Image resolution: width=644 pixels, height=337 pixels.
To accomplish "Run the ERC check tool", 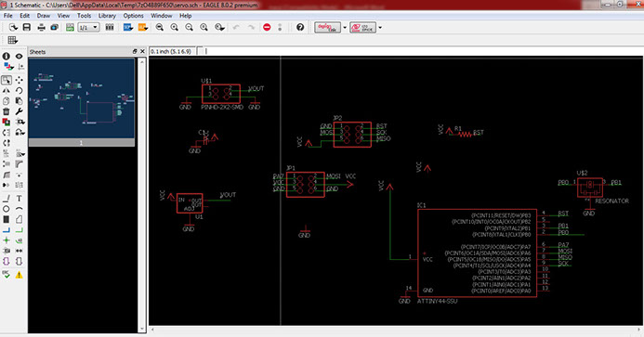I will pos(7,275).
